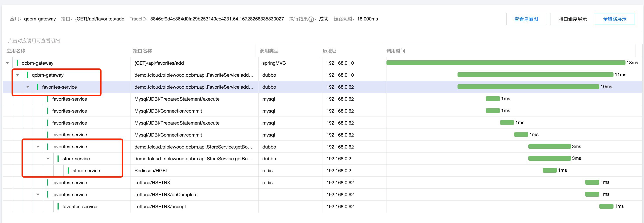The image size is (644, 223).
Task: Collapse the root qcbm-gateway springMVC row
Action: 7,63
